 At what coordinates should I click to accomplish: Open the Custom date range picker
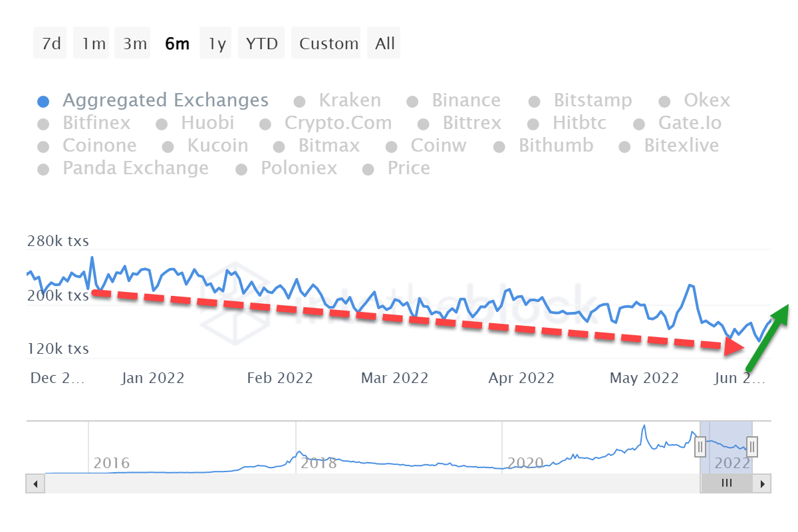329,44
